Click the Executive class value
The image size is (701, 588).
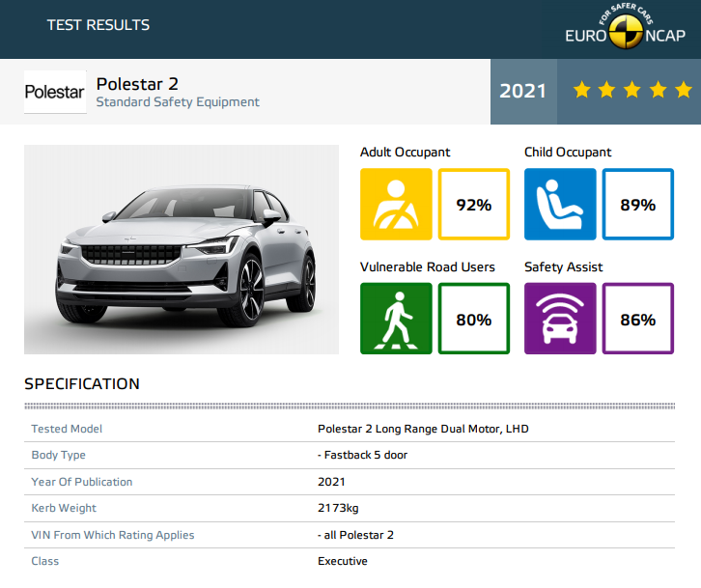tap(343, 561)
